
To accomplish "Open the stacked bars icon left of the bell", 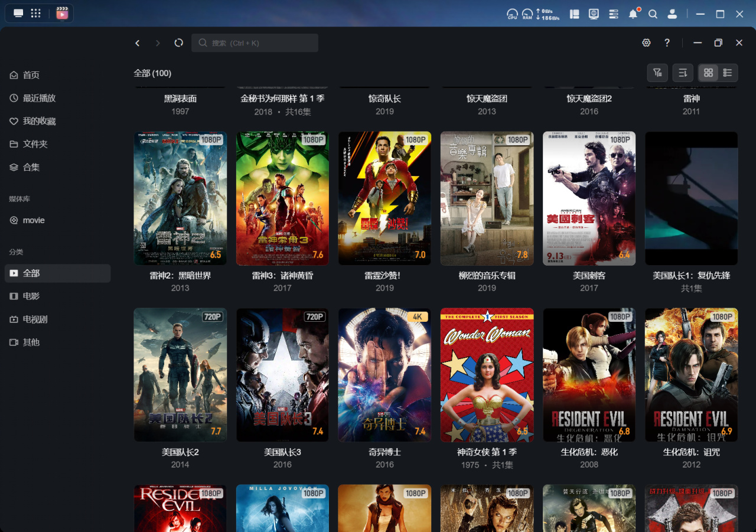I will (x=613, y=14).
